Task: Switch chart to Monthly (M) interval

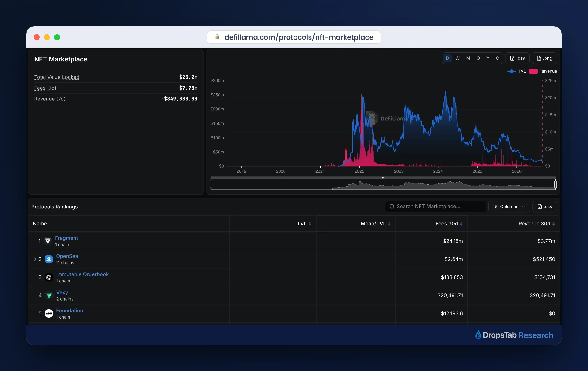Action: click(468, 58)
